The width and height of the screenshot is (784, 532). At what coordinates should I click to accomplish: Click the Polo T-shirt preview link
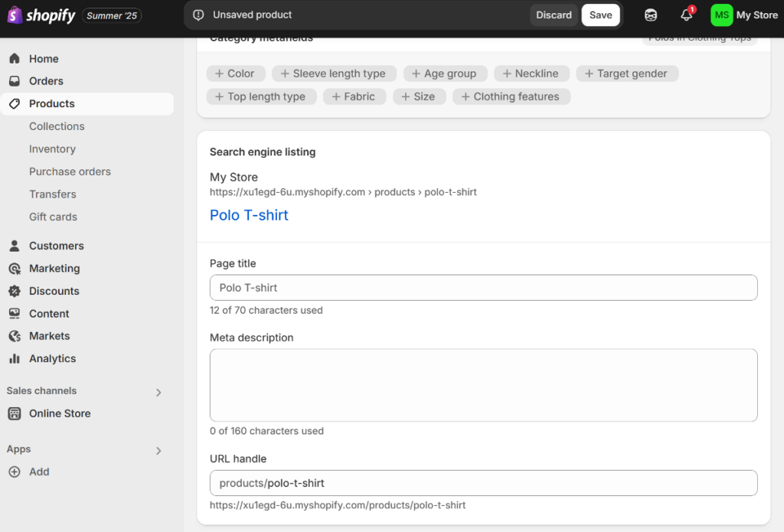tap(249, 215)
